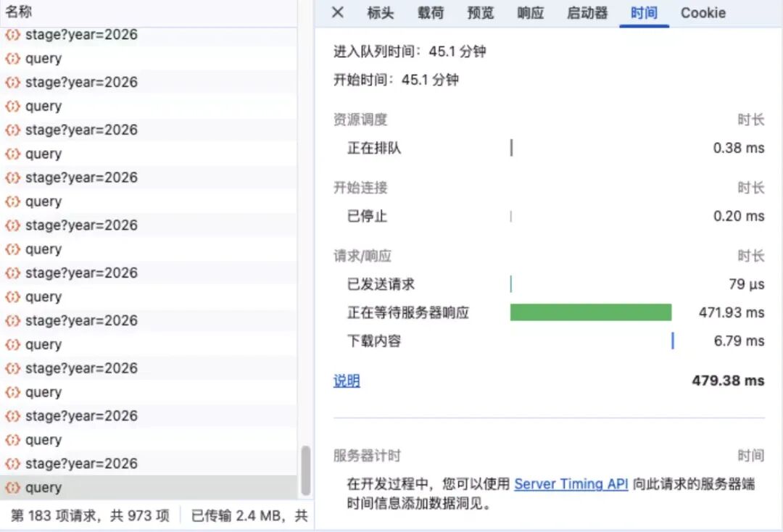Click the 正在等待服务器响应 label
The height and width of the screenshot is (532, 783).
pyautogui.click(x=408, y=313)
